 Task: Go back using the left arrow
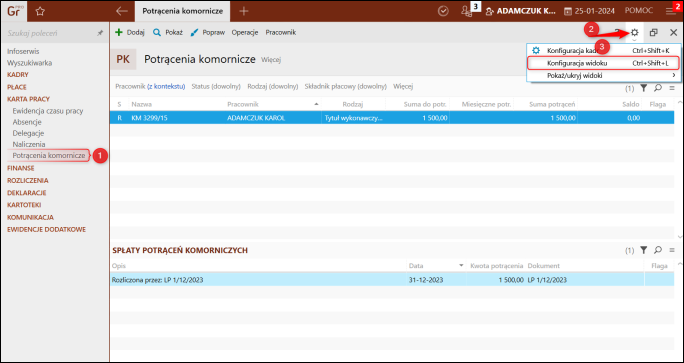pyautogui.click(x=122, y=11)
